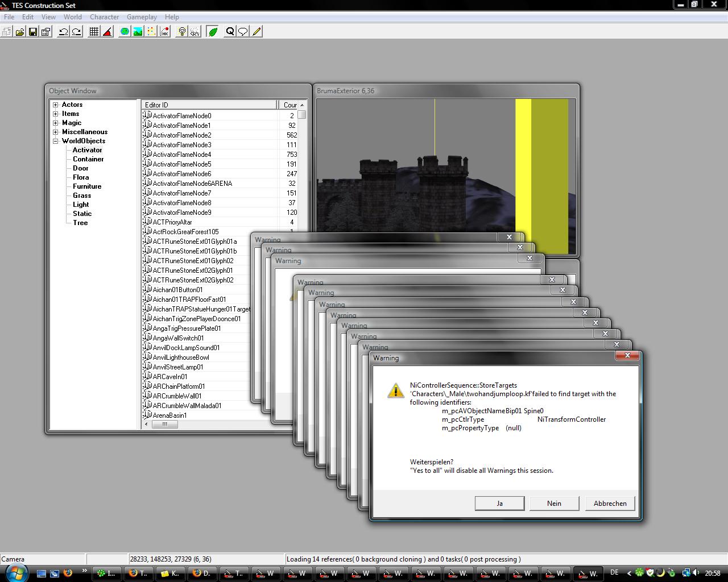728x582 pixels.
Task: Open the heightmap editing globe icon
Action: (125, 32)
